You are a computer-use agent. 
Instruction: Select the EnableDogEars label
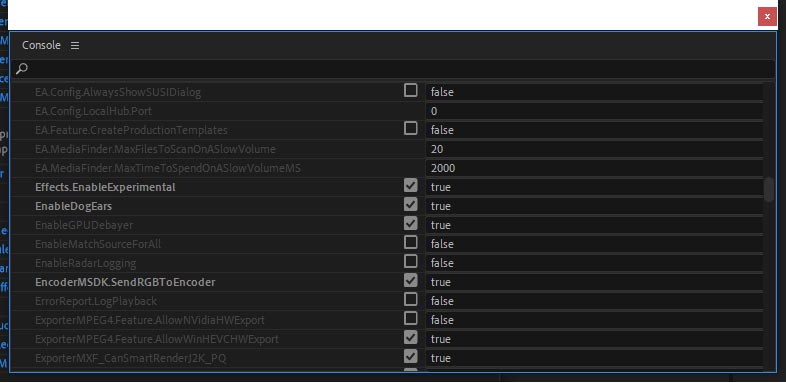point(73,207)
